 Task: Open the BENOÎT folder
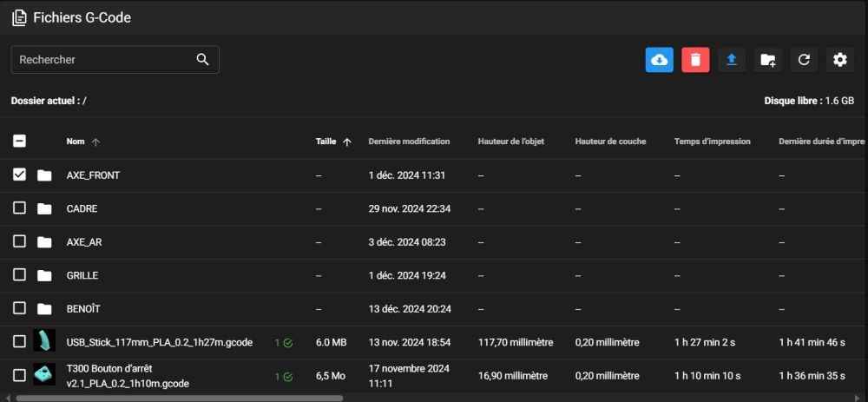pyautogui.click(x=83, y=309)
